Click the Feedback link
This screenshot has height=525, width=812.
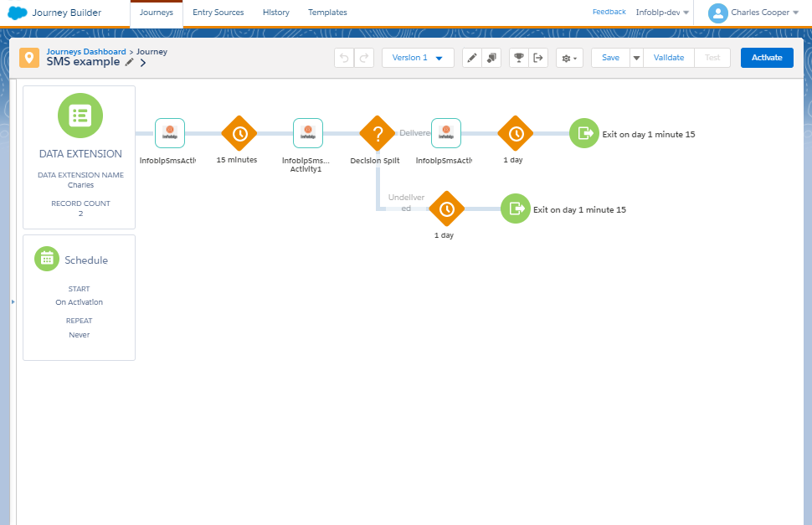click(609, 12)
